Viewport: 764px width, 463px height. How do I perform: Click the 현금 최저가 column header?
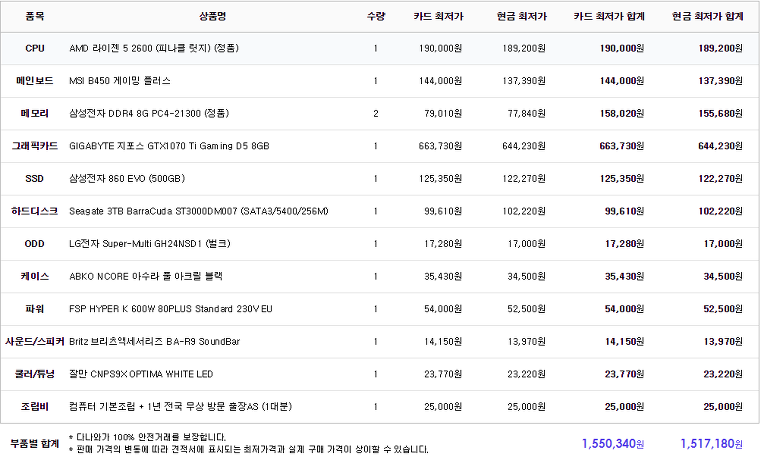click(522, 17)
